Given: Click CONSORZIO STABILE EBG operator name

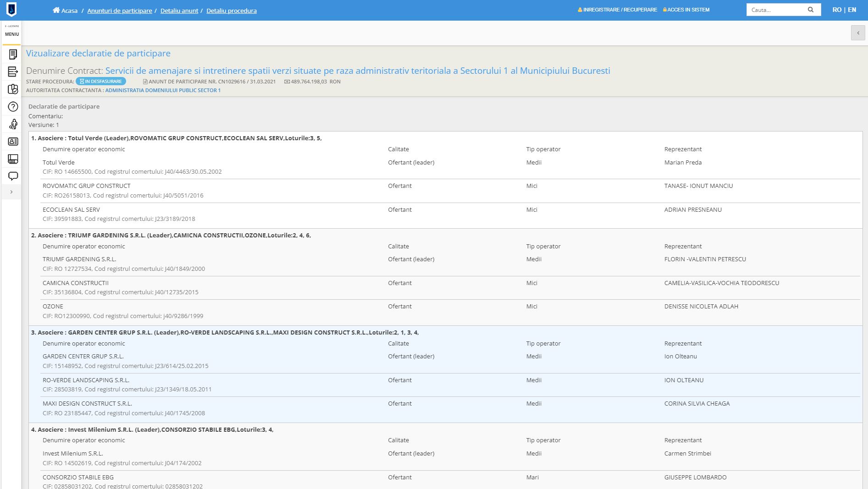Looking at the screenshot, I should coord(78,477).
